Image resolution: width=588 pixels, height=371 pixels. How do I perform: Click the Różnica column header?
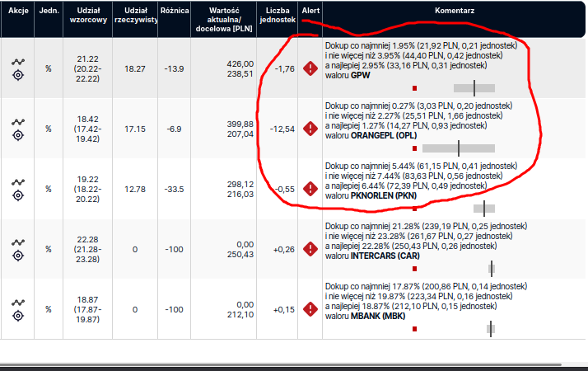175,11
